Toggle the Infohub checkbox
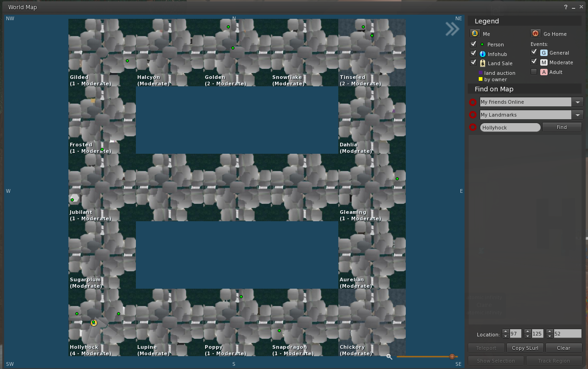Image resolution: width=588 pixels, height=369 pixels. click(x=474, y=53)
